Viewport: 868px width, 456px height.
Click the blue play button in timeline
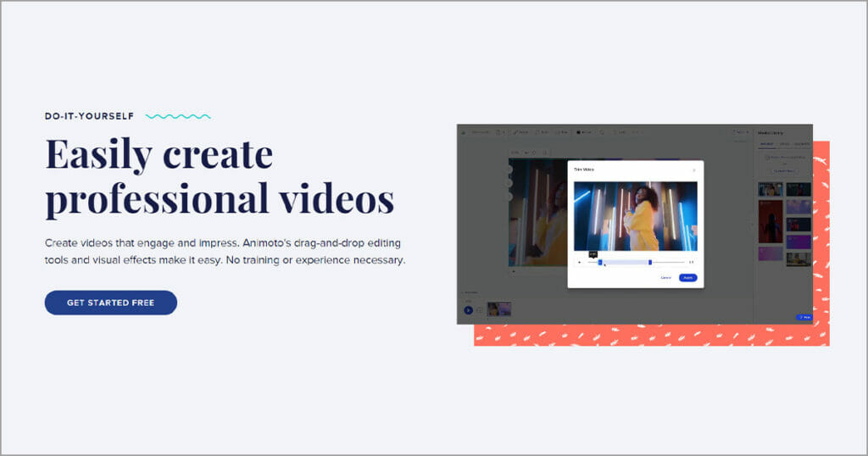[x=468, y=310]
